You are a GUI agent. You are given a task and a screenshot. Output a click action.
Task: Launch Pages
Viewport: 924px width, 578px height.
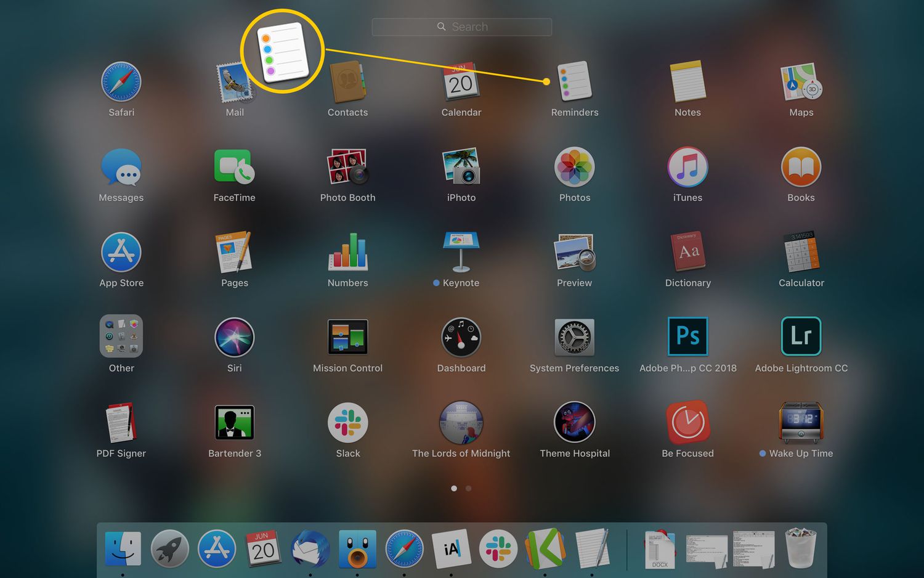tap(235, 252)
